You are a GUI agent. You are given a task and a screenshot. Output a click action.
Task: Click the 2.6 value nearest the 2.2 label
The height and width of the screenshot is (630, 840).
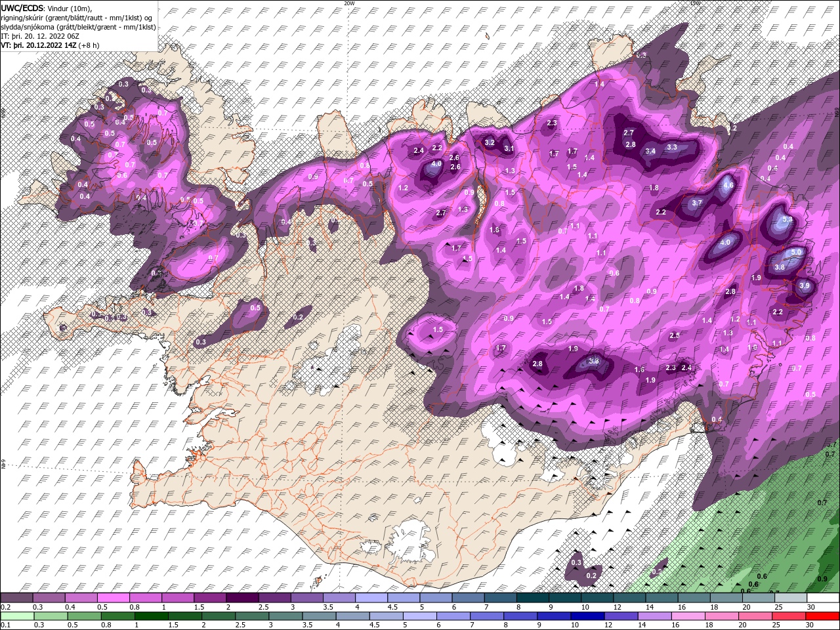(453, 157)
